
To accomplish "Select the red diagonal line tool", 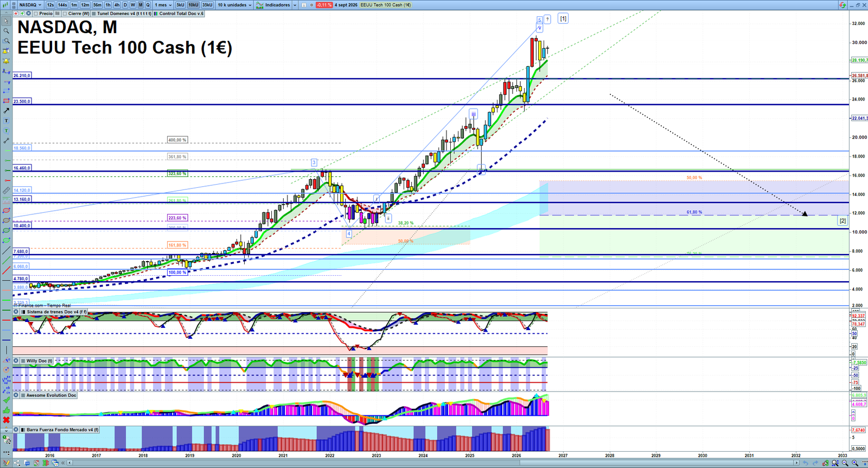I will (7, 270).
